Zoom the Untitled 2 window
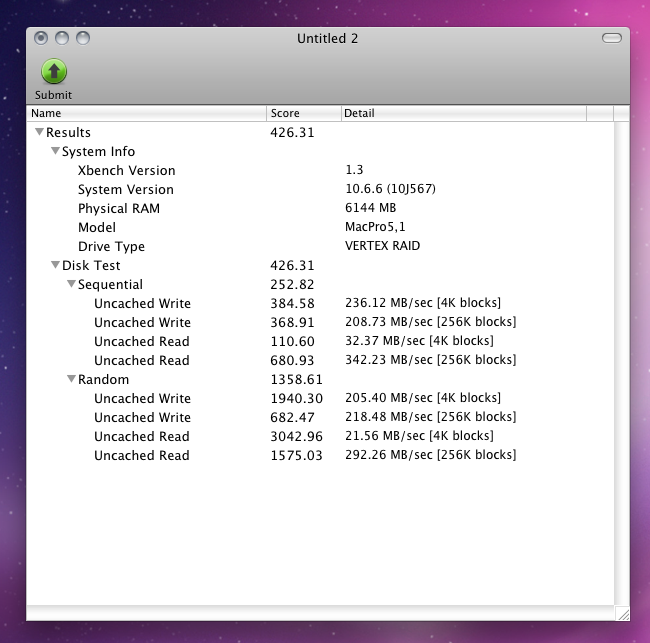The height and width of the screenshot is (643, 650). [x=83, y=38]
